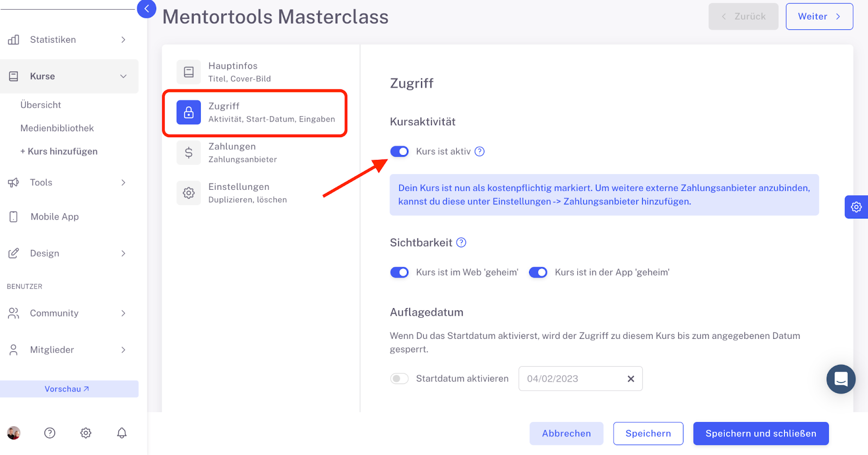Click the blue gear widget on right edge
This screenshot has width=868, height=455.
click(857, 207)
